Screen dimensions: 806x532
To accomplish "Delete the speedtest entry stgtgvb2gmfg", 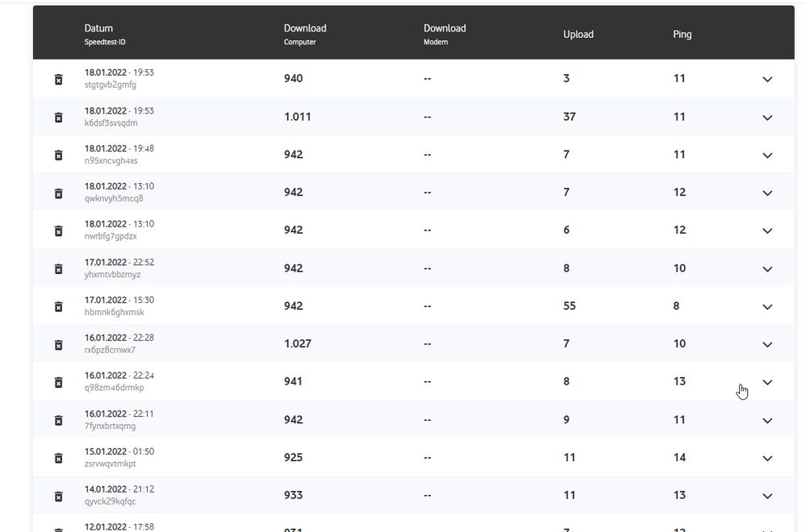I will tap(58, 79).
